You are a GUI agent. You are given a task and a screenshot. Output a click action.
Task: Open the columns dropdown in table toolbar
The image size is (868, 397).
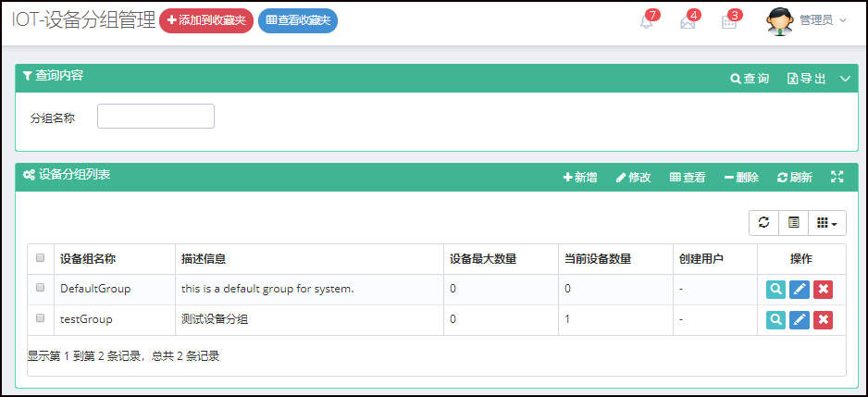826,222
